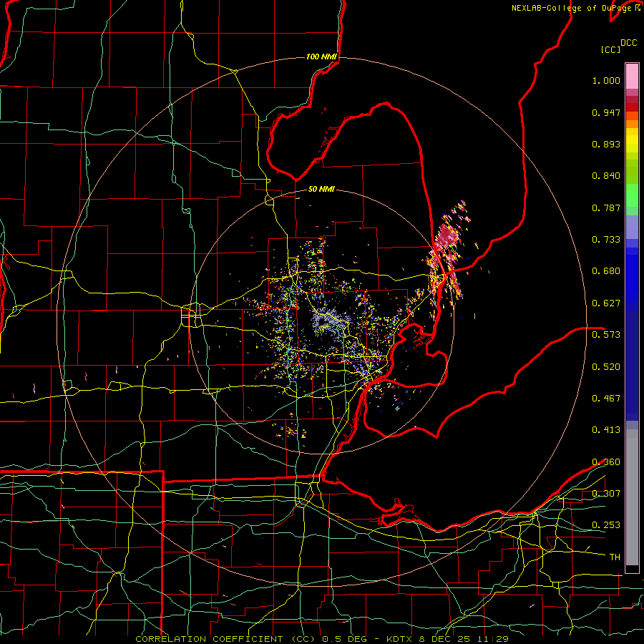Pick the orange color bar segment

(632, 124)
